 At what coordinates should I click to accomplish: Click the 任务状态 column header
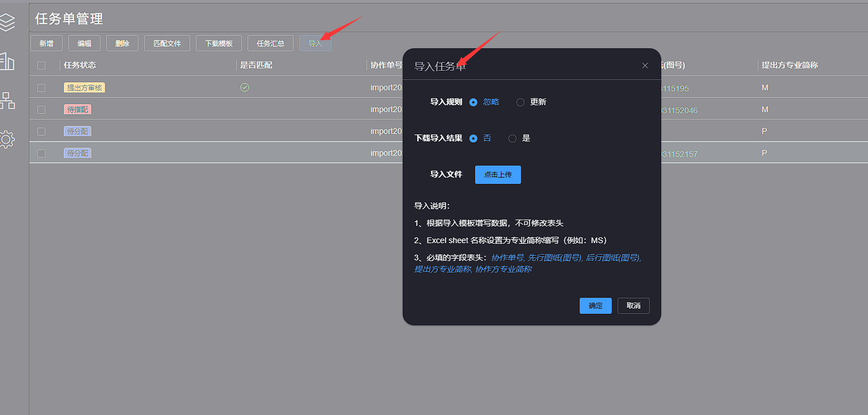point(80,66)
